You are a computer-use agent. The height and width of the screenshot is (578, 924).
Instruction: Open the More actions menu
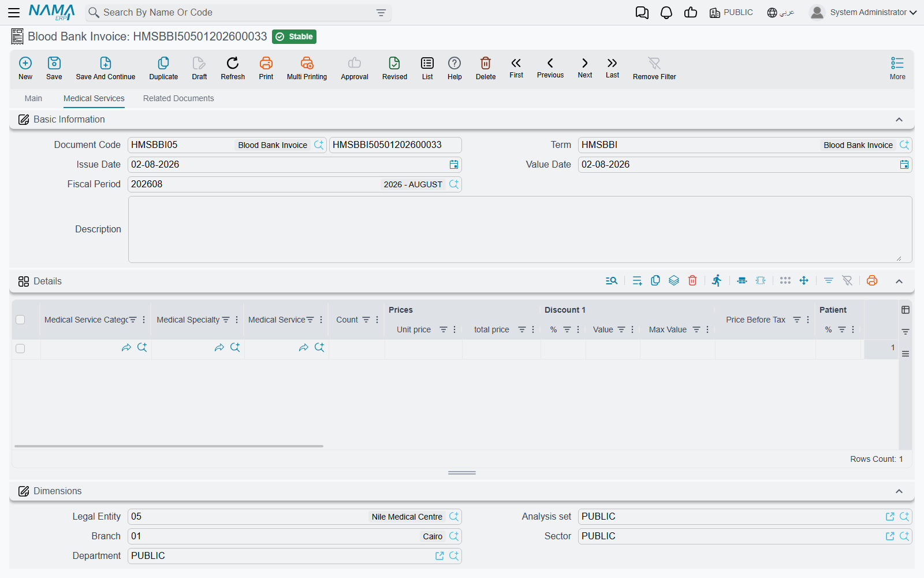tap(897, 68)
